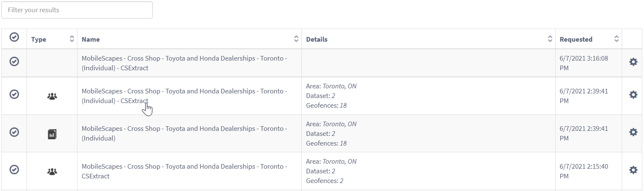644x191 pixels.
Task: Sort table by Type column arrows
Action: point(72,39)
